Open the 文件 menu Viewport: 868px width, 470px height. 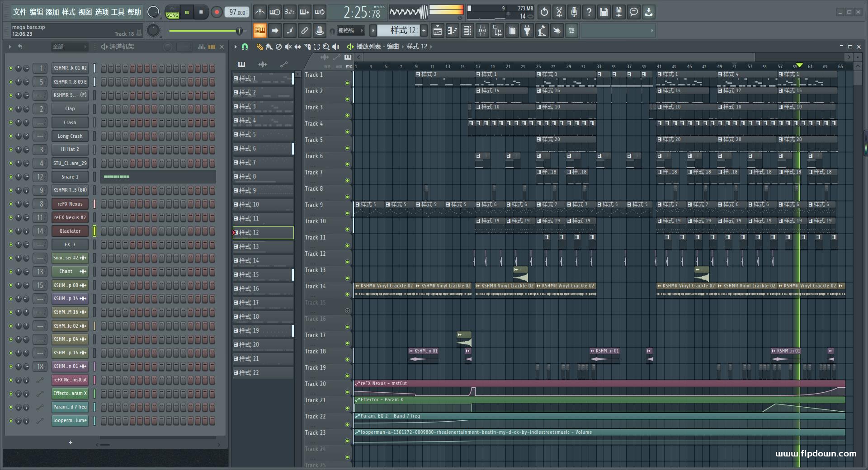click(20, 12)
